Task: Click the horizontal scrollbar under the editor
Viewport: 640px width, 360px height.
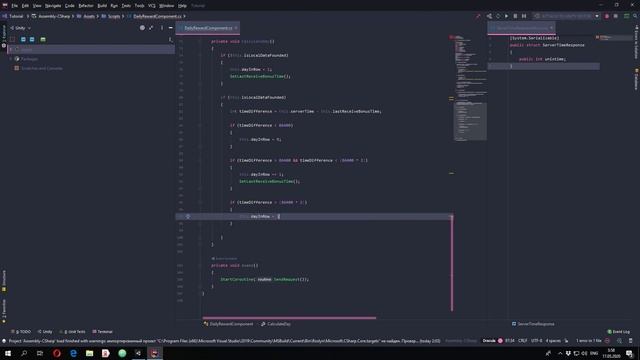Action: tap(289, 318)
